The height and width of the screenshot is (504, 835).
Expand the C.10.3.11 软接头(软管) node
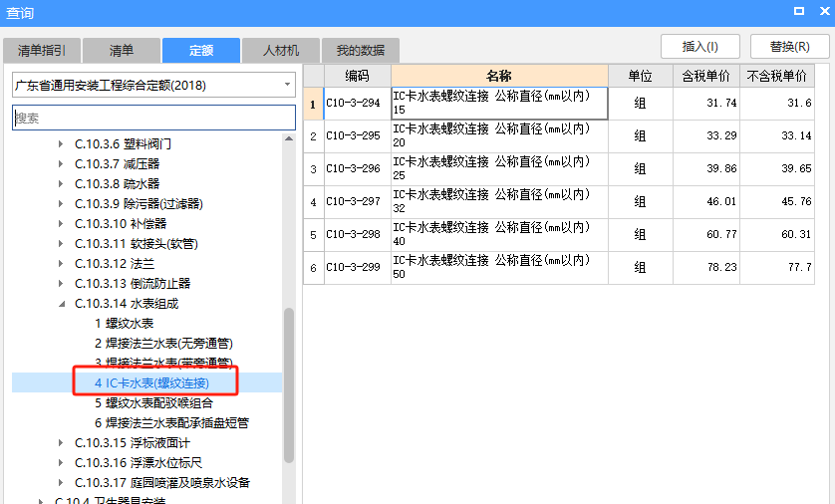(x=61, y=244)
